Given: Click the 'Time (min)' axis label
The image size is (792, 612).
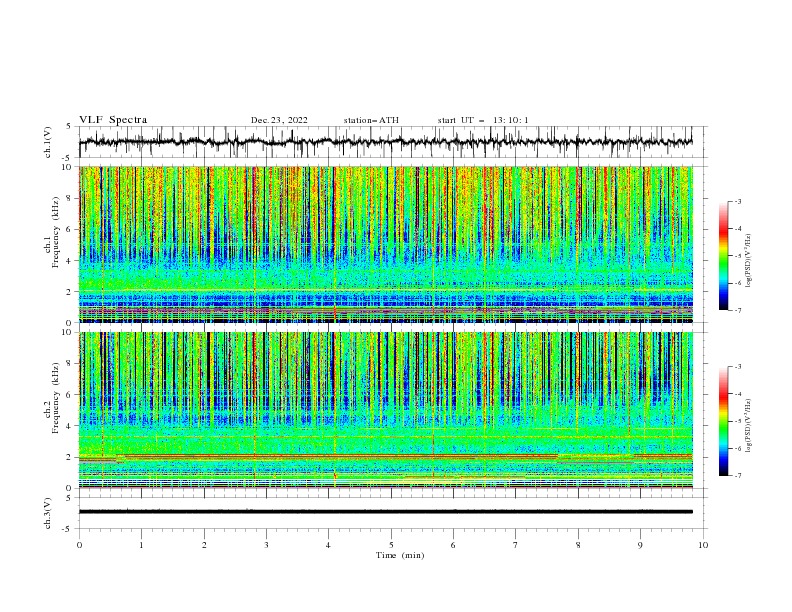Looking at the screenshot, I should (400, 555).
